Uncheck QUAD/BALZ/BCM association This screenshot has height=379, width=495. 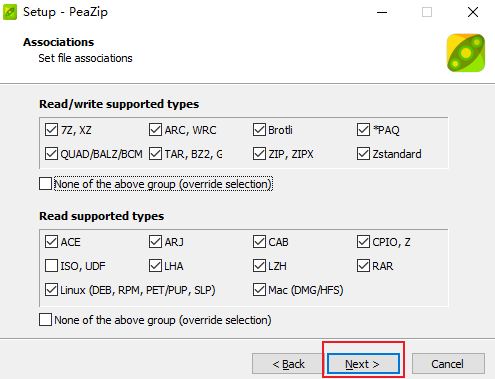(51, 154)
